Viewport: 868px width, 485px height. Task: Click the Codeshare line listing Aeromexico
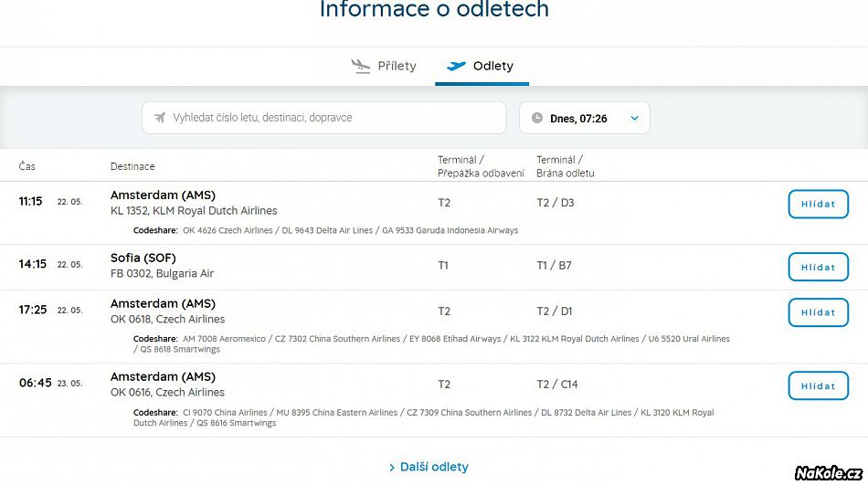[432, 343]
